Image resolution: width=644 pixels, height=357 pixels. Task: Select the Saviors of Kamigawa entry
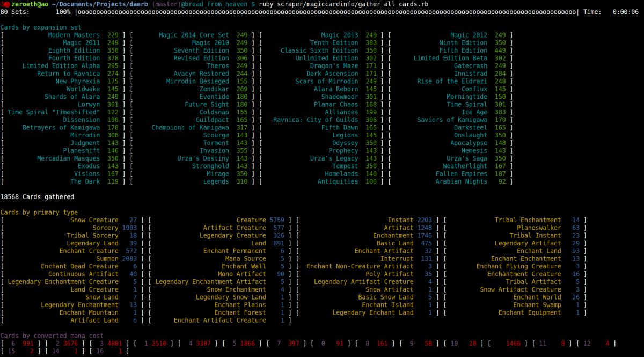coord(462,120)
